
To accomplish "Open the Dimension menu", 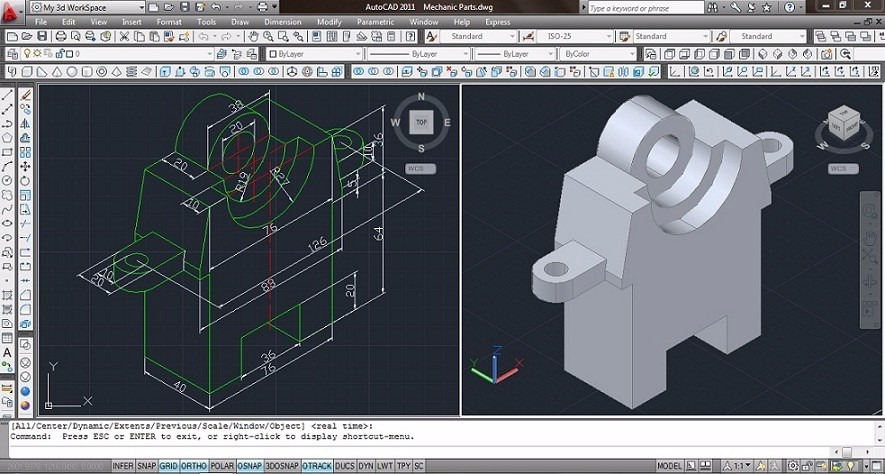I will point(283,22).
